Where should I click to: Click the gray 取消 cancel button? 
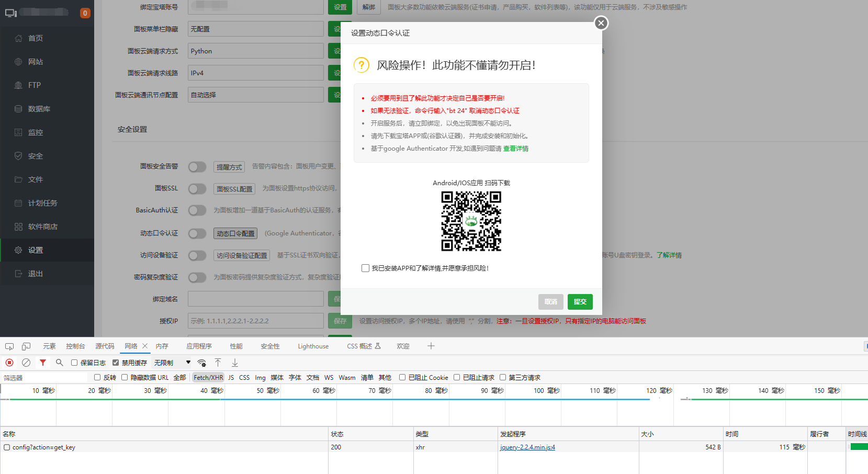pos(551,302)
